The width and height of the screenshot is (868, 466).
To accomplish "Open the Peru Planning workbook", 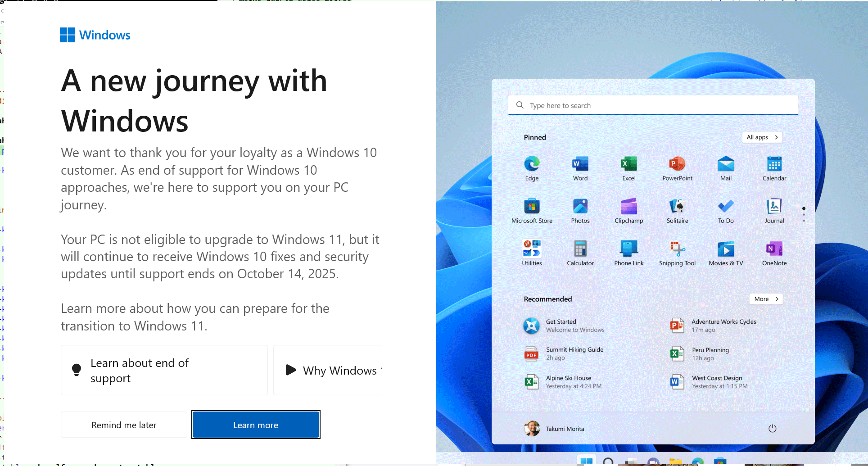I will click(699, 354).
